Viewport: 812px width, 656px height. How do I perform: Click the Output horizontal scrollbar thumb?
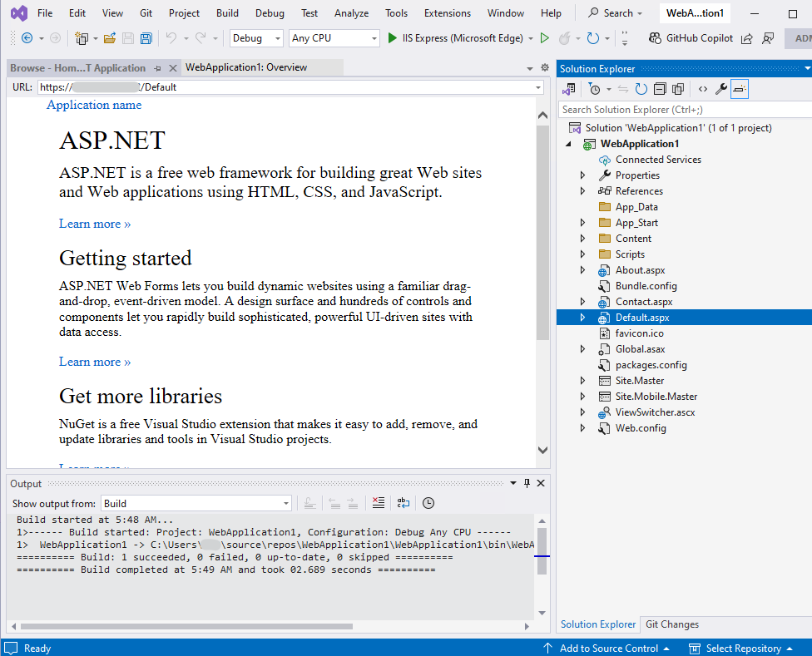[x=186, y=627]
